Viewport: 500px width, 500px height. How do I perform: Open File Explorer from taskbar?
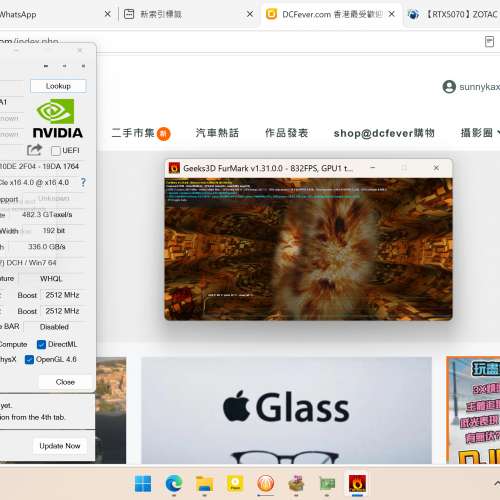(204, 484)
